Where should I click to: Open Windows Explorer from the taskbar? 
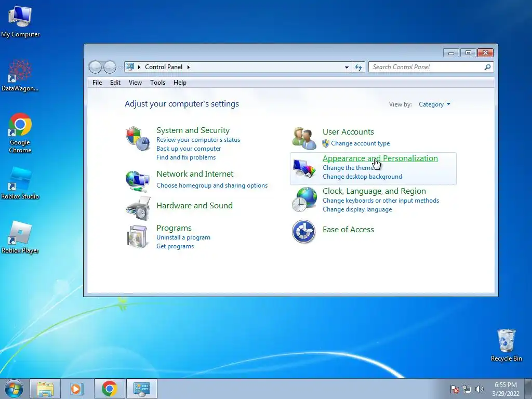click(x=45, y=389)
